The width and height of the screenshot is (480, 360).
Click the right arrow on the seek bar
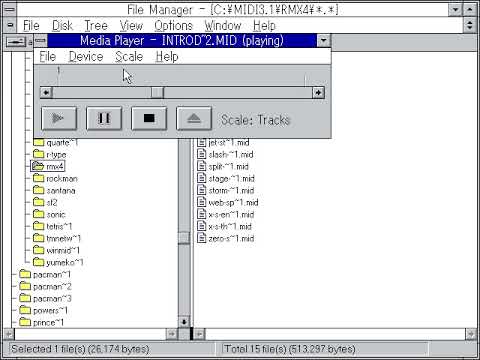pyautogui.click(x=318, y=92)
